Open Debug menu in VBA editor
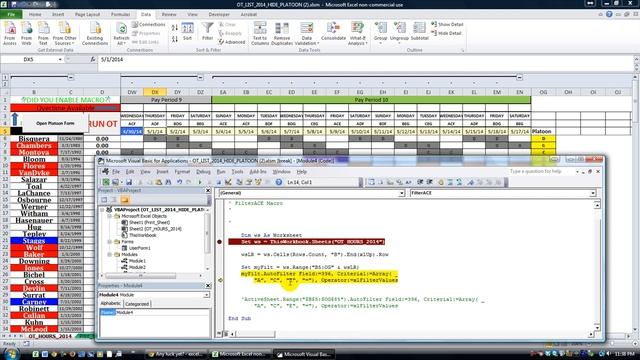The width and height of the screenshot is (640, 360). point(203,172)
